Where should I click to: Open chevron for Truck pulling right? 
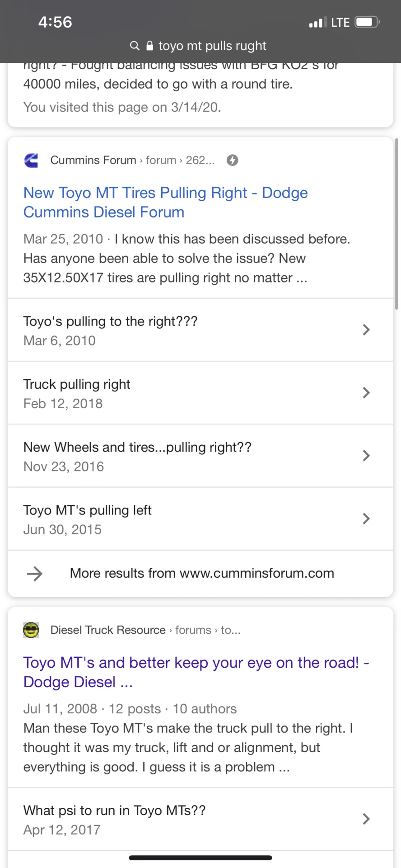point(366,393)
